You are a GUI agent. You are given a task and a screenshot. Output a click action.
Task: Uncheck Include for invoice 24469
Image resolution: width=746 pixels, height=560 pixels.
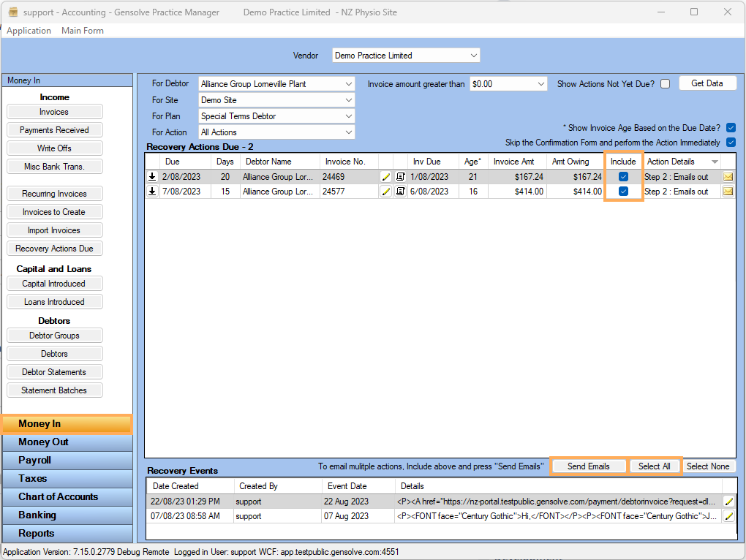(x=623, y=177)
